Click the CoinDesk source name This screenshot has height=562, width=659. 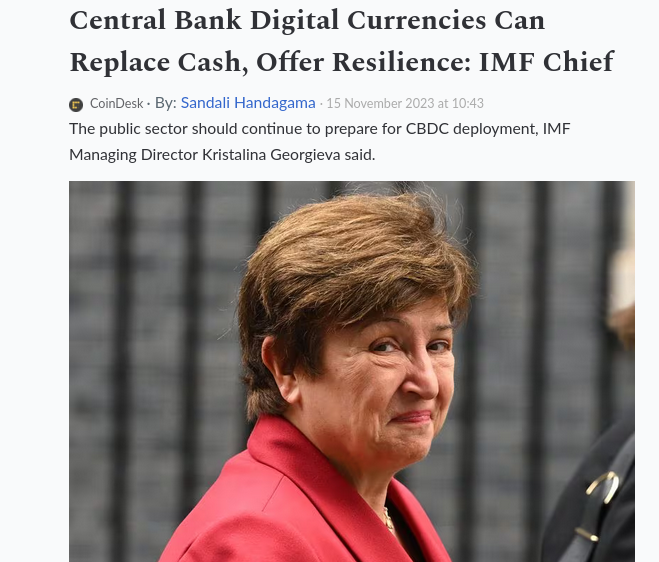[x=116, y=103]
